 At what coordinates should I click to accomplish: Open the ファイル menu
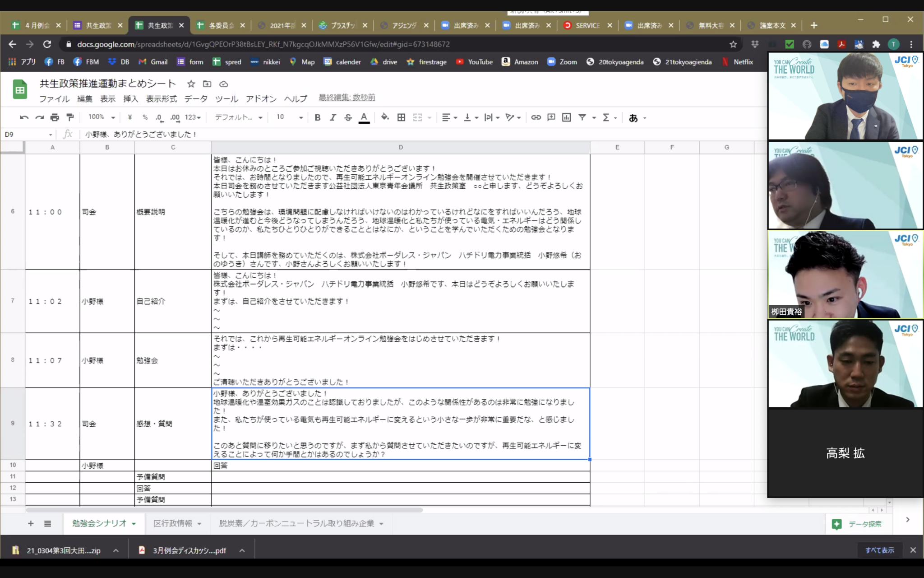tap(54, 98)
